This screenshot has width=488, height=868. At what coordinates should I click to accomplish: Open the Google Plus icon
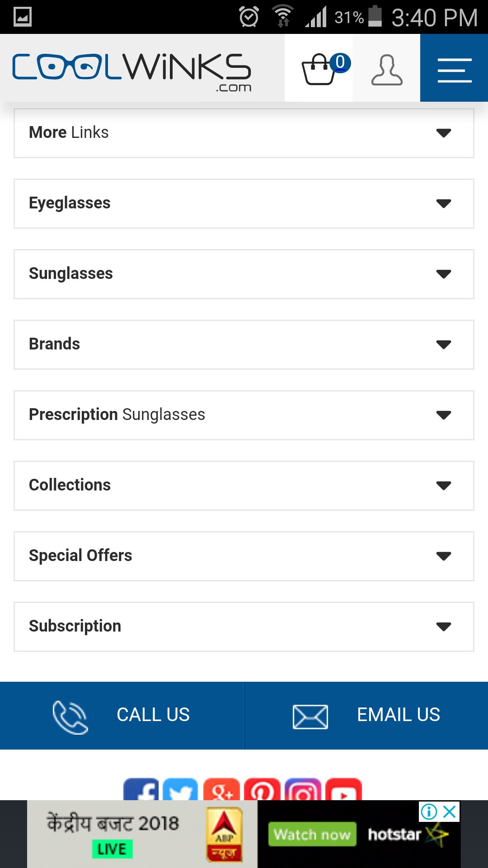pos(221,789)
